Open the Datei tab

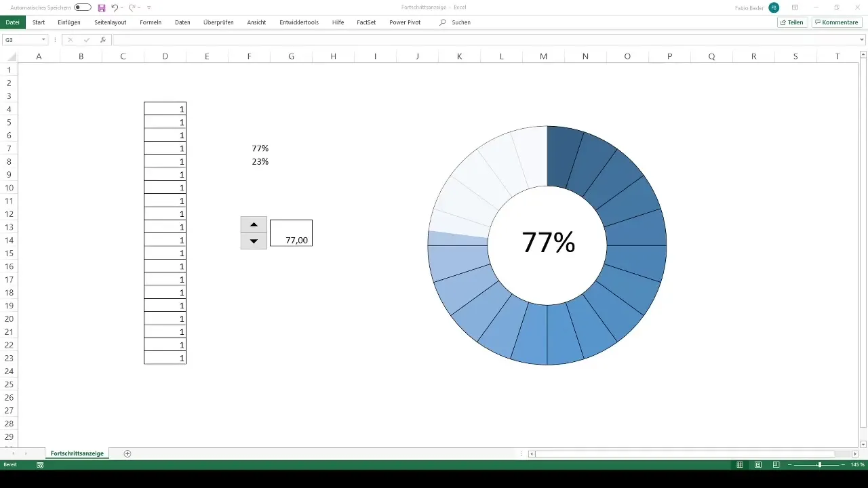[12, 22]
